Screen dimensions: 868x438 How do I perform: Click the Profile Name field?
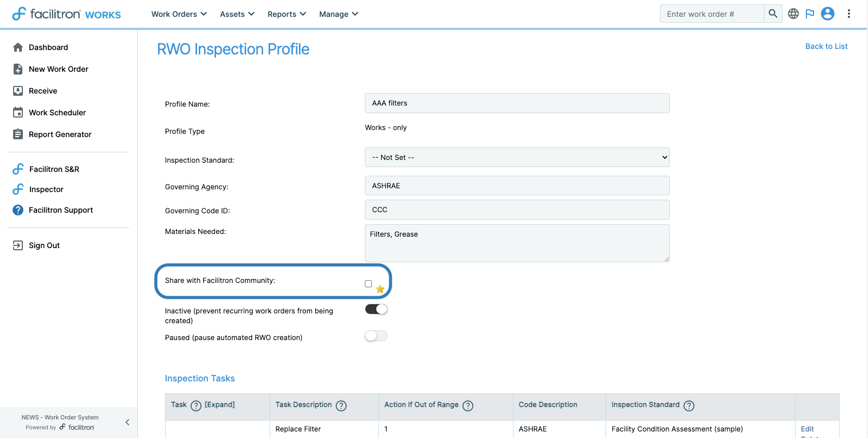coord(517,103)
